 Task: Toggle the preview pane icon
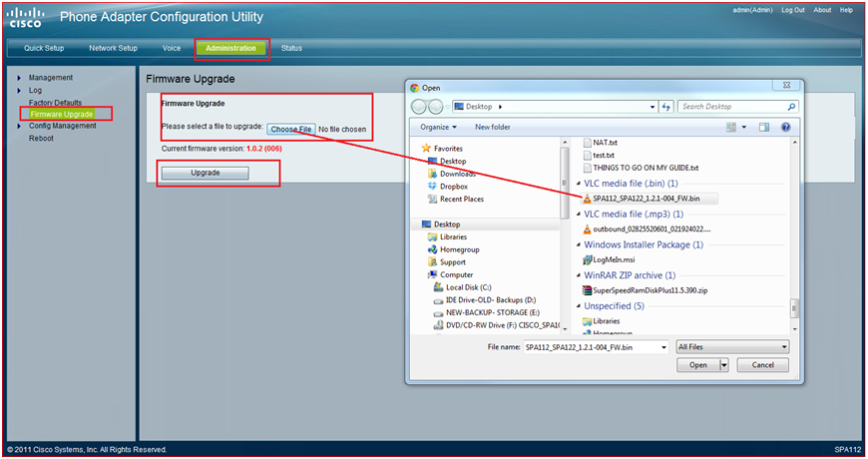[764, 128]
